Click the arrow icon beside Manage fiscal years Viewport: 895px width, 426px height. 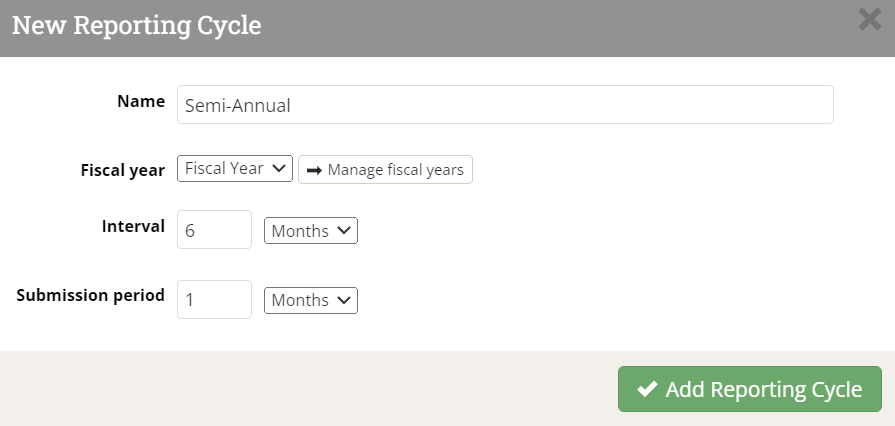[313, 170]
